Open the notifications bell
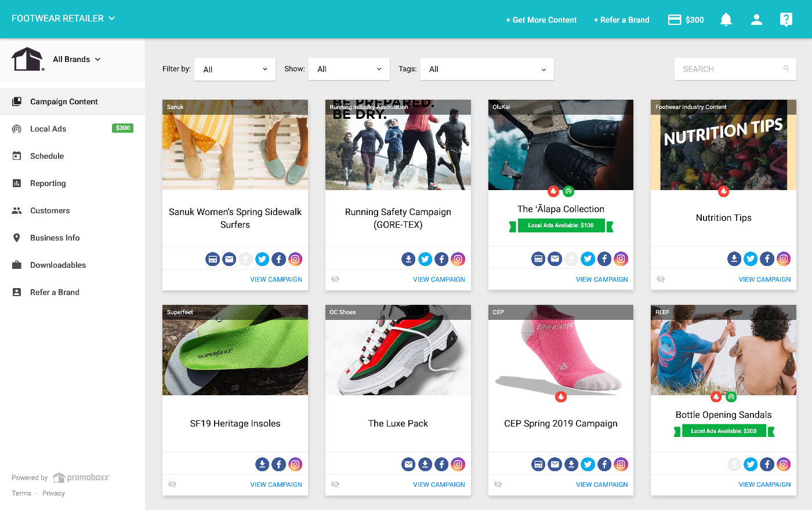Viewport: 812px width, 510px height. 726,20
